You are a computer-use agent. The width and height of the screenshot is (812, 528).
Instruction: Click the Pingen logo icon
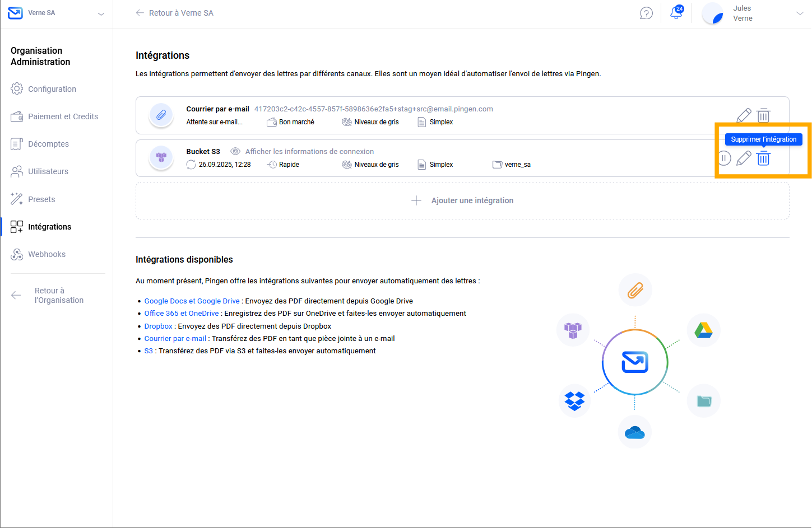click(x=16, y=13)
